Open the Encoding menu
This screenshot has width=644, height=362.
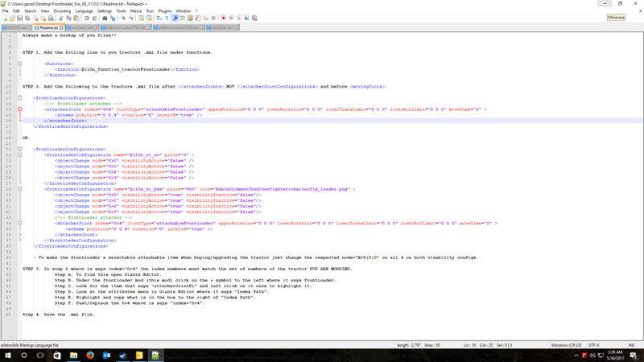(x=62, y=10)
